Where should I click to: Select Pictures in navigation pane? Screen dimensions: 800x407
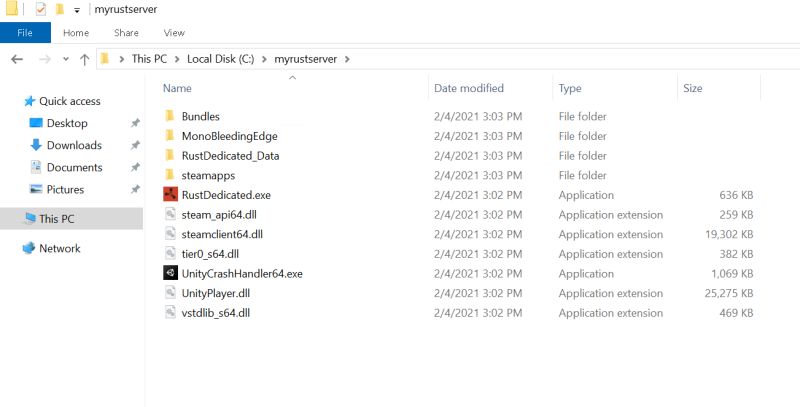point(65,189)
